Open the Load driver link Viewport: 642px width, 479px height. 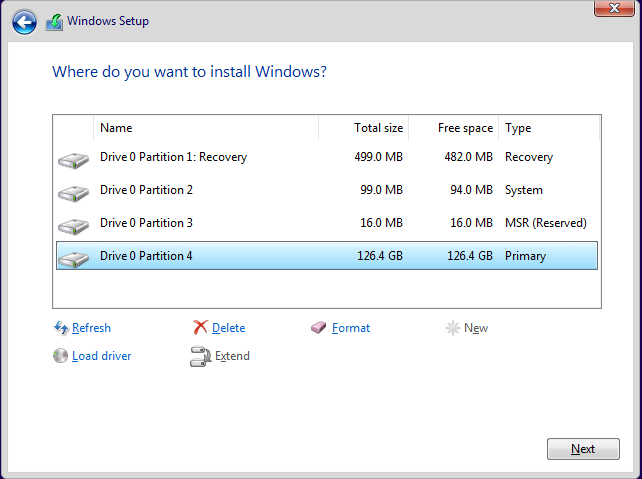click(102, 356)
